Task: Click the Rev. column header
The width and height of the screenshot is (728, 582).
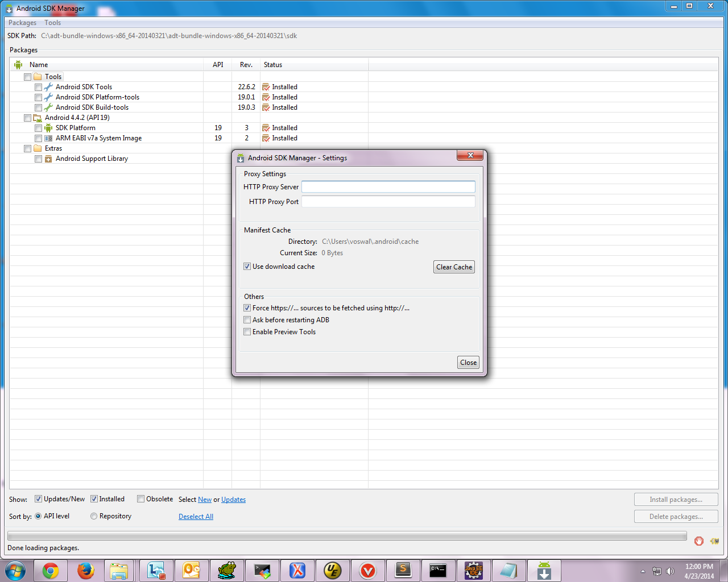Action: [246, 65]
